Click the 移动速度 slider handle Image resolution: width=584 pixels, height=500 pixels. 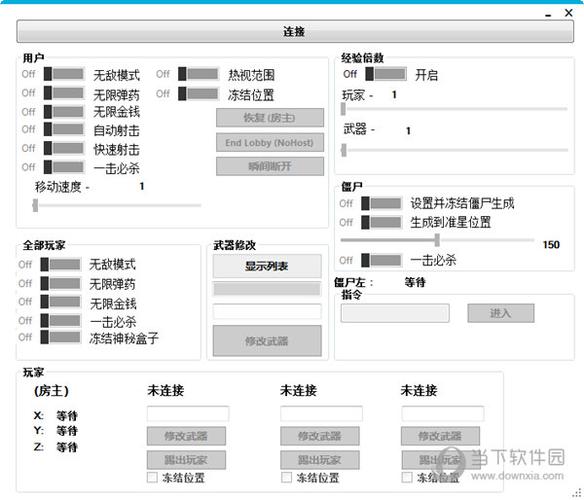click(x=35, y=205)
